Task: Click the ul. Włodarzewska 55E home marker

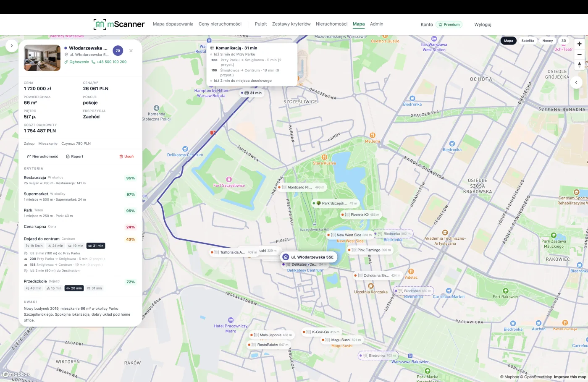Action: pos(309,257)
